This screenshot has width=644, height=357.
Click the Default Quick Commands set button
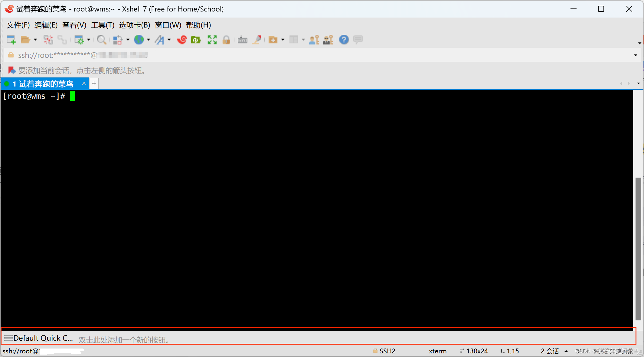click(x=39, y=338)
